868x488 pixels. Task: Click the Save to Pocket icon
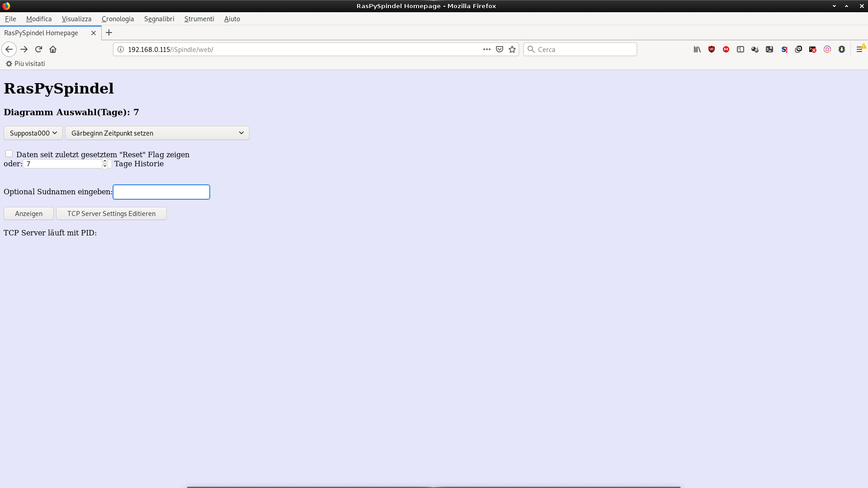[500, 49]
